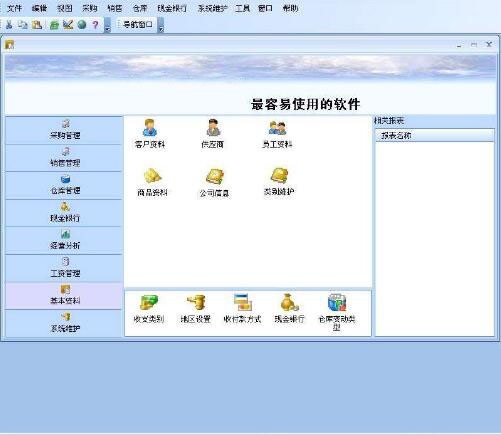Open the 供应商 supplier icon

[212, 134]
